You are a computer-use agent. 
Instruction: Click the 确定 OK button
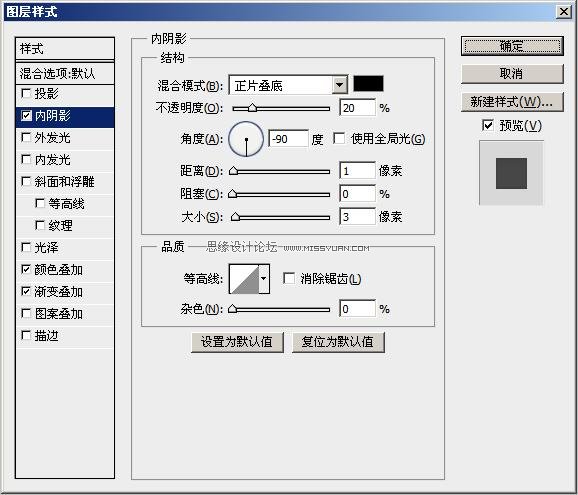coord(512,46)
